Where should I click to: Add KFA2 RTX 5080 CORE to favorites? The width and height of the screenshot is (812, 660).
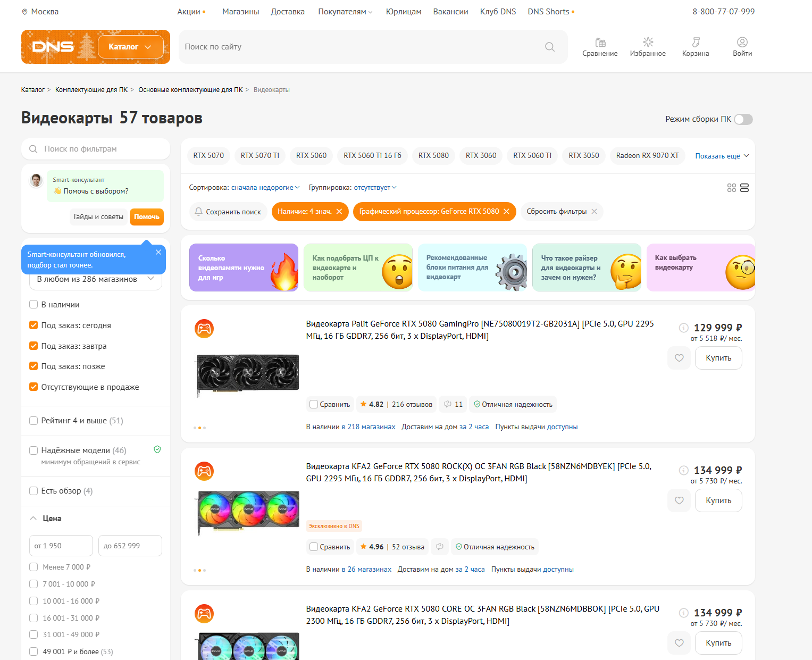679,643
